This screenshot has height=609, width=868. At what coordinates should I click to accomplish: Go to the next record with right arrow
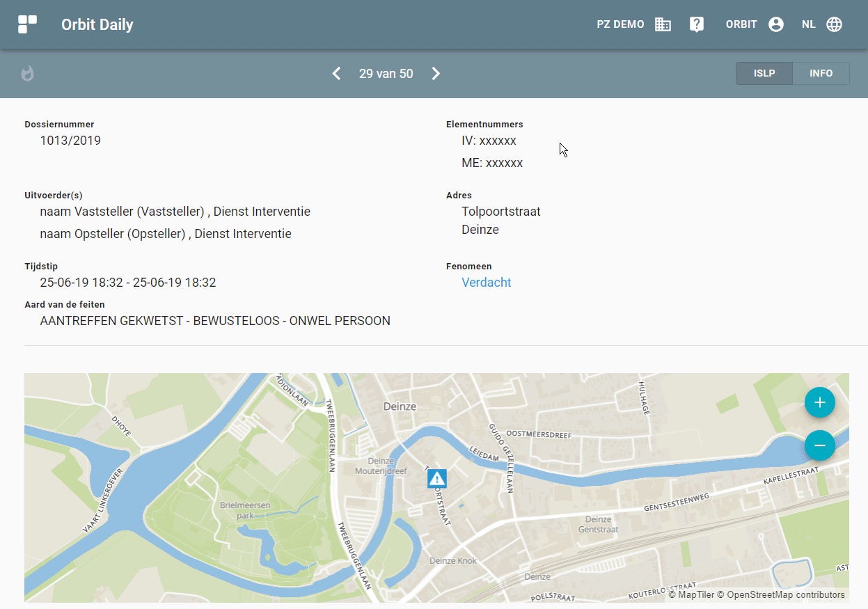[x=436, y=73]
